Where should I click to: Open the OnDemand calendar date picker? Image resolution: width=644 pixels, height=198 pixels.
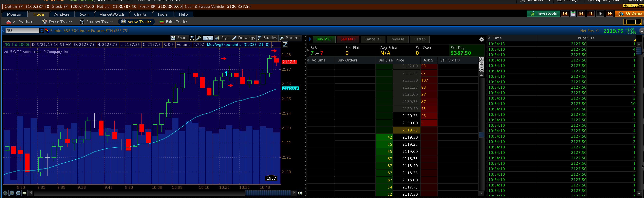coord(573,14)
